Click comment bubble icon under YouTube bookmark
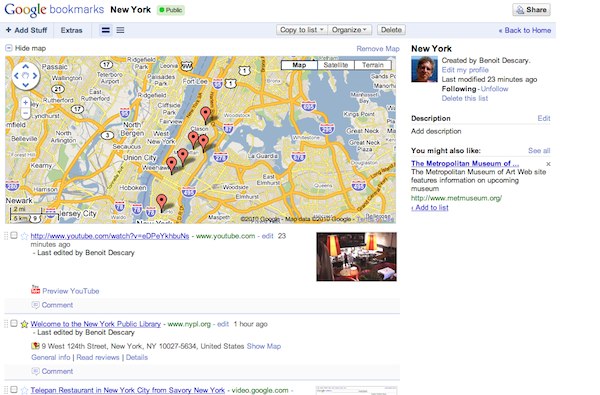The width and height of the screenshot is (600, 395). [35, 305]
